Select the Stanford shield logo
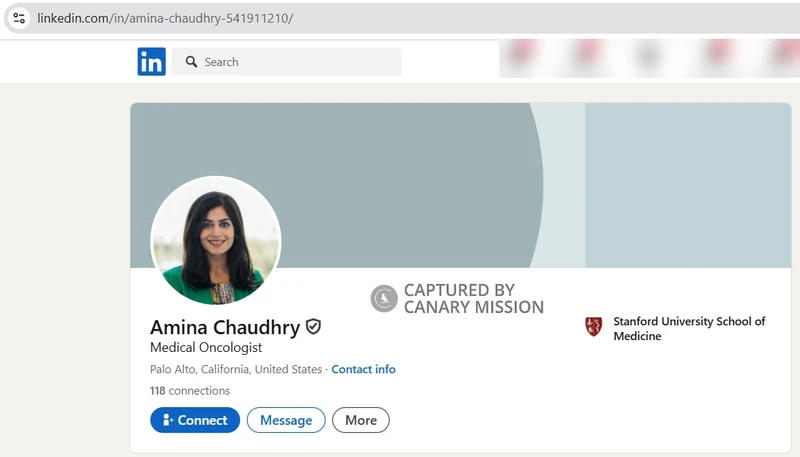 tap(593, 327)
